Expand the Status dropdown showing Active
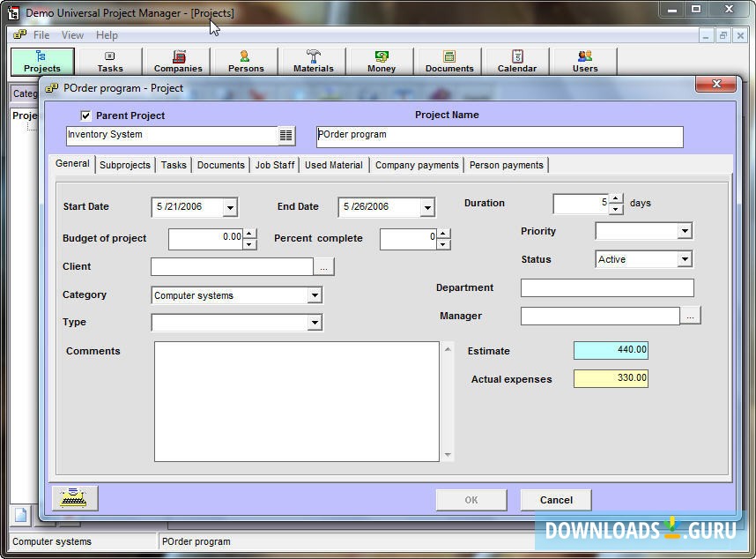 click(x=684, y=259)
